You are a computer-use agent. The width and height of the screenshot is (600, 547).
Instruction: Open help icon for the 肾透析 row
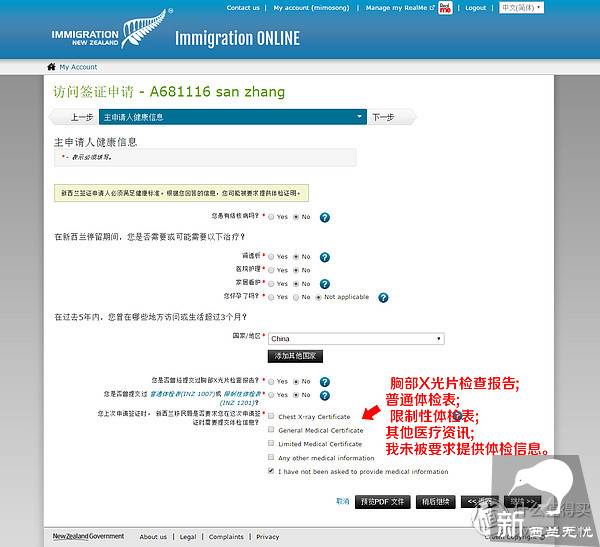tap(324, 257)
